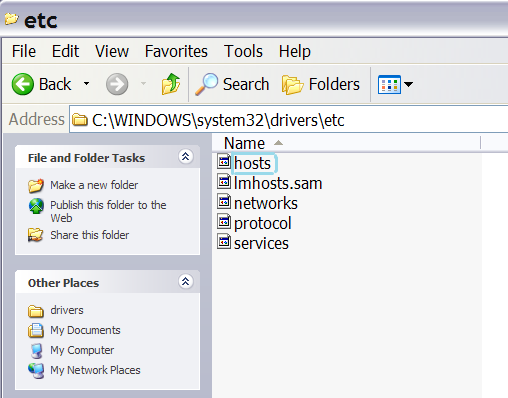Click the green Back arrow icon
Screen dimensions: 508x398
point(23,84)
